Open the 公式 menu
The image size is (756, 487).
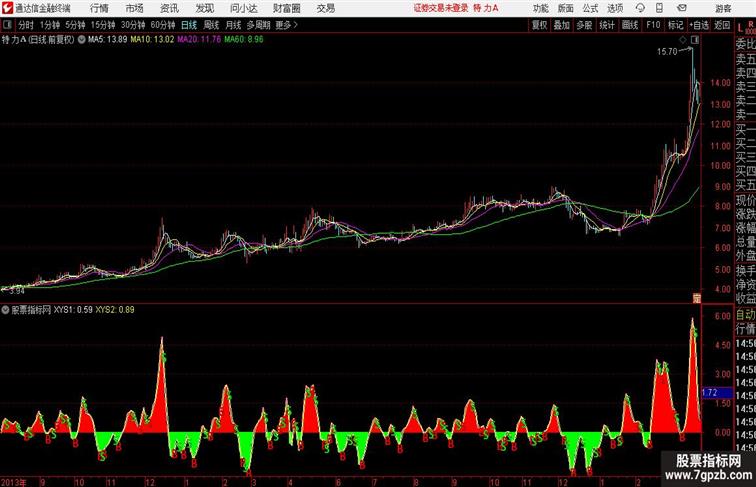[x=590, y=8]
